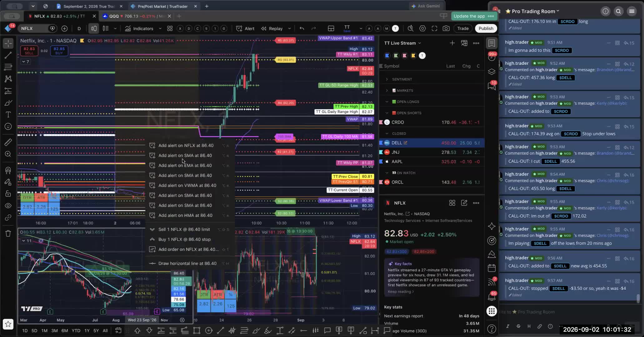644x337 pixels.
Task: Open the alerts clock icon with 99+ badge
Action: (492, 57)
